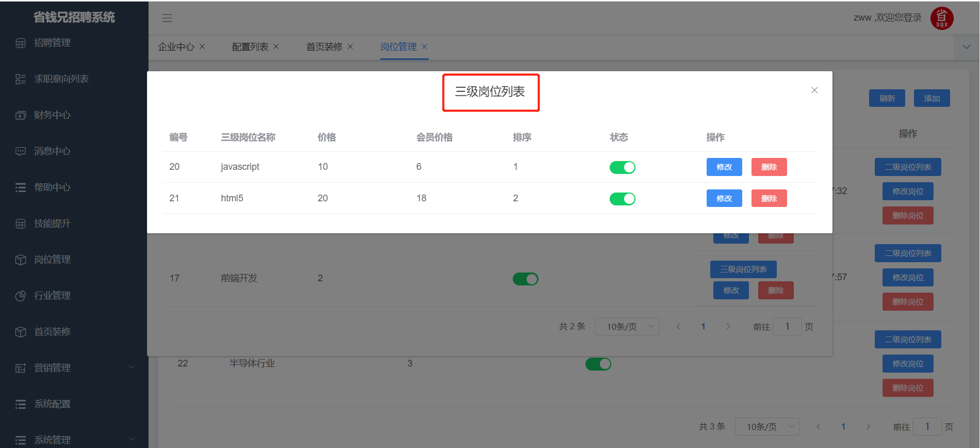Screen dimensions: 980x448
Task: Click the 招聘管理 sidebar icon
Action: click(21, 43)
